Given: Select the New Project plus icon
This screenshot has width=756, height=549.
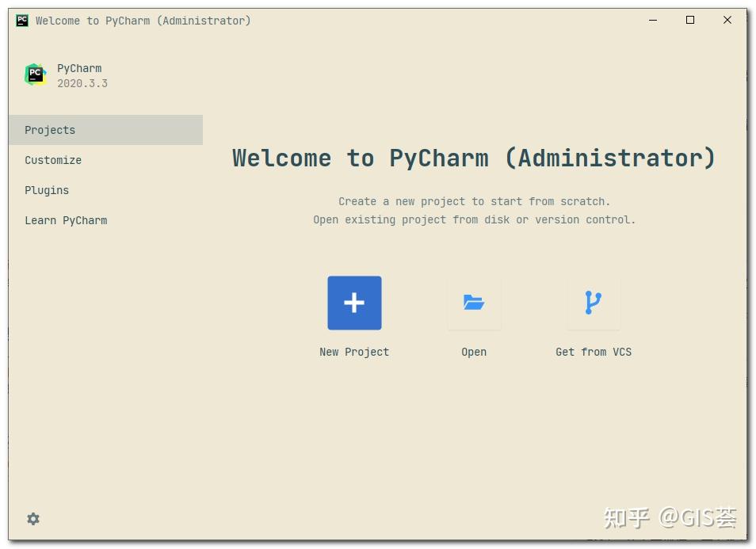Looking at the screenshot, I should tap(353, 303).
